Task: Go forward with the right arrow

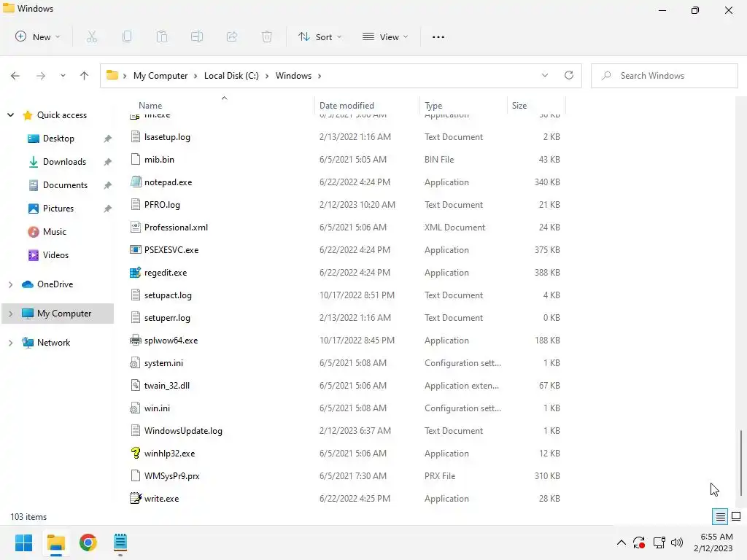Action: 41,76
